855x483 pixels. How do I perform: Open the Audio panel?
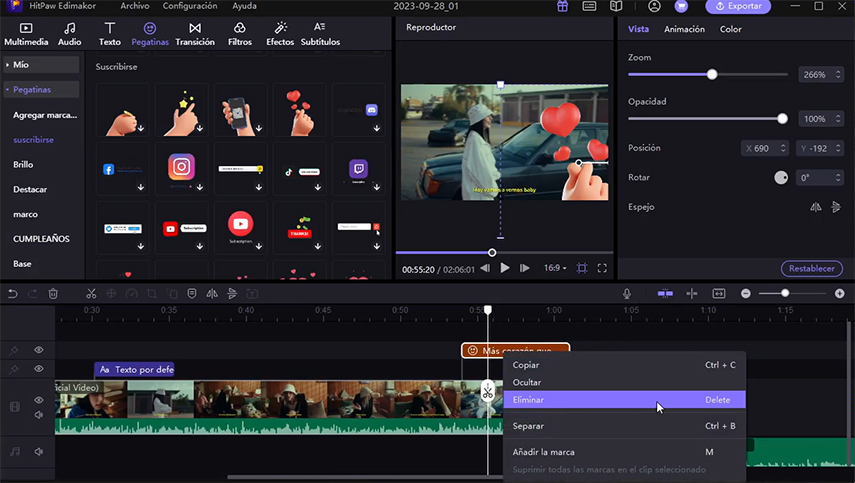pyautogui.click(x=69, y=34)
